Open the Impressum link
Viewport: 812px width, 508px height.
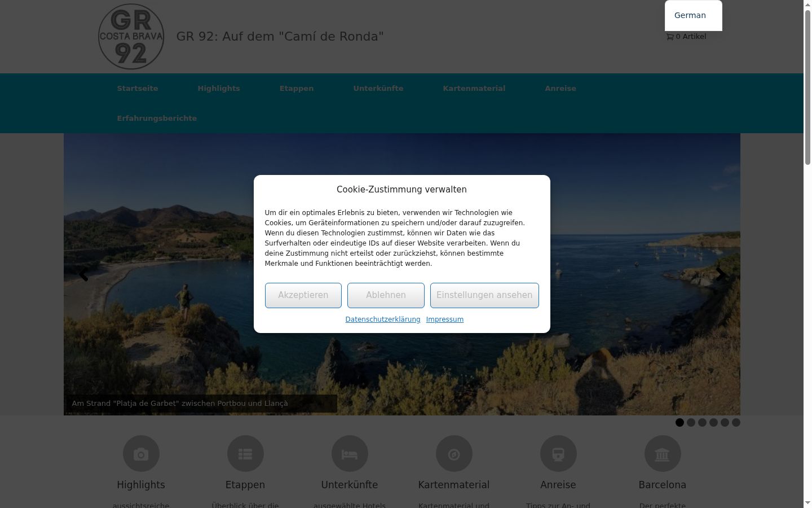pyautogui.click(x=445, y=319)
